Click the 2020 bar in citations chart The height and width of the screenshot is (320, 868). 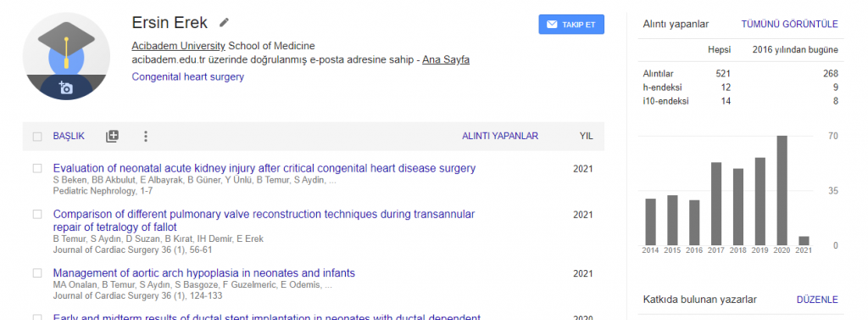click(782, 190)
